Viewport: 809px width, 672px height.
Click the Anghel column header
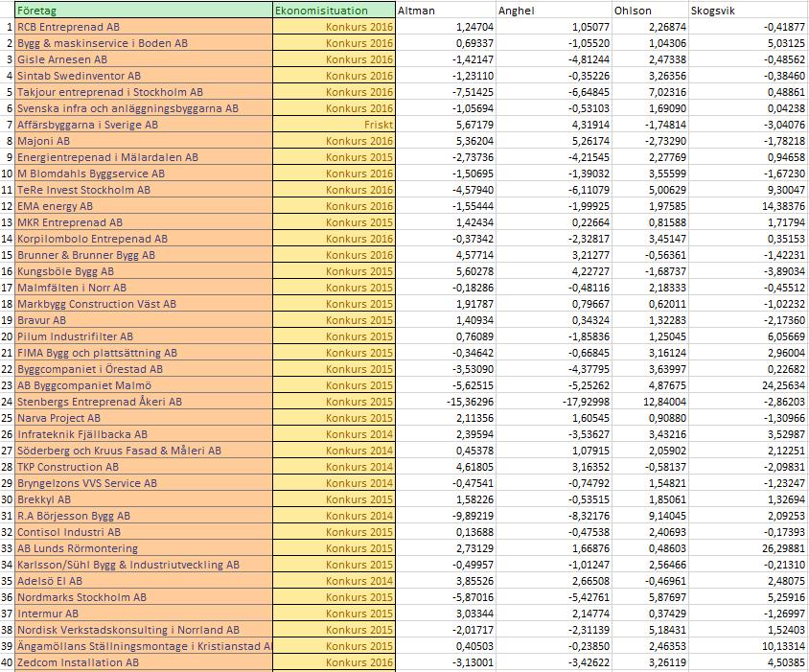[553, 11]
